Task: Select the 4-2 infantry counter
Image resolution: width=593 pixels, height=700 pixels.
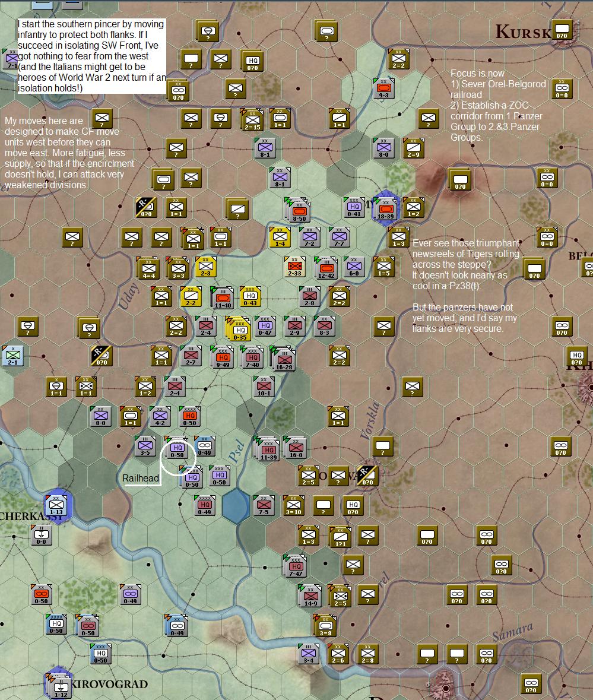Action: click(160, 416)
